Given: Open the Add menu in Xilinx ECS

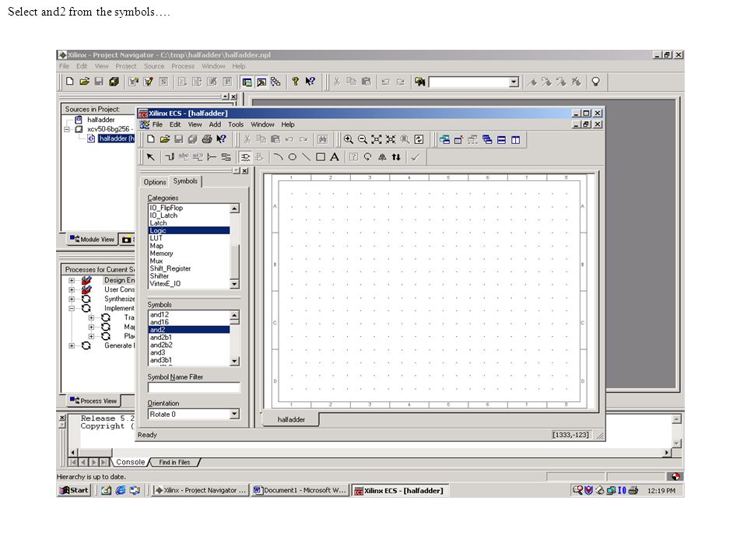Looking at the screenshot, I should [215, 124].
